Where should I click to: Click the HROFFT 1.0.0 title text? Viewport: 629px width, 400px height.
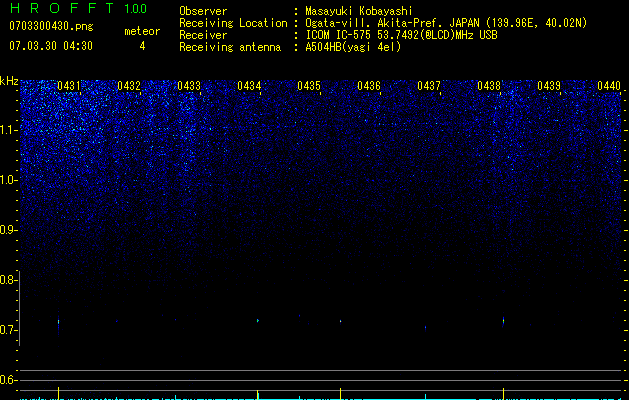click(78, 8)
